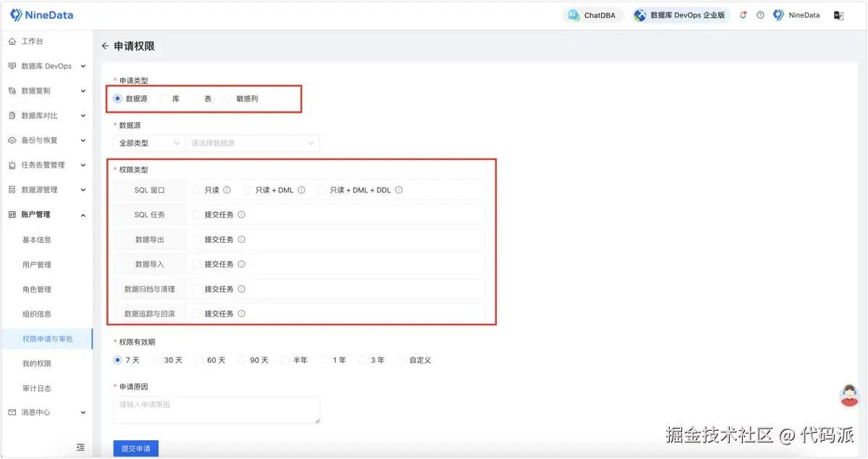The height and width of the screenshot is (459, 868).
Task: Click info icon in 数据导入 row
Action: point(242,265)
